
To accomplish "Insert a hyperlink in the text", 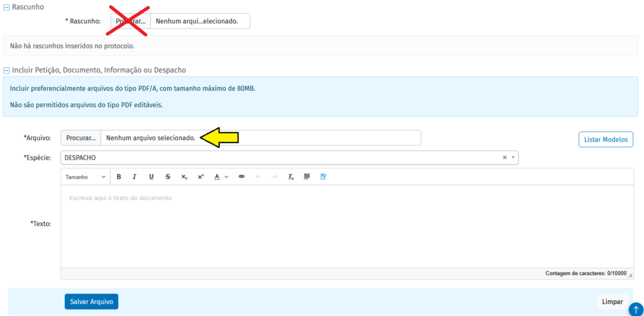I will coord(241,177).
